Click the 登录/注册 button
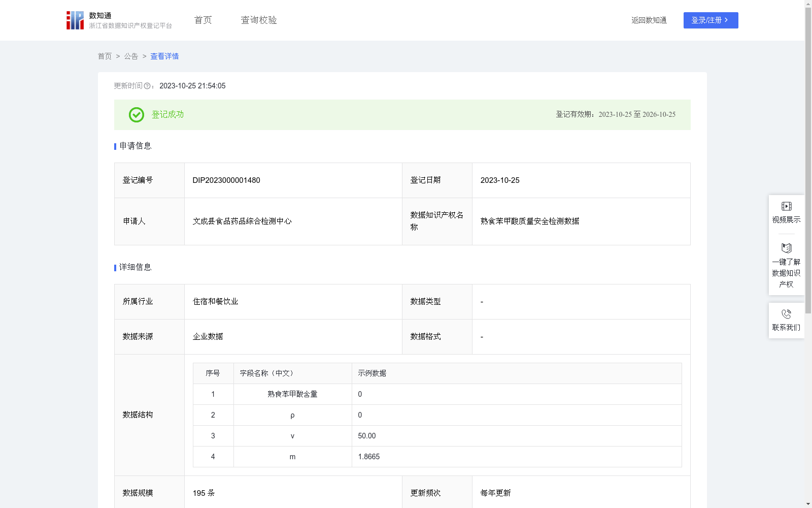This screenshot has width=812, height=508. 710,20
